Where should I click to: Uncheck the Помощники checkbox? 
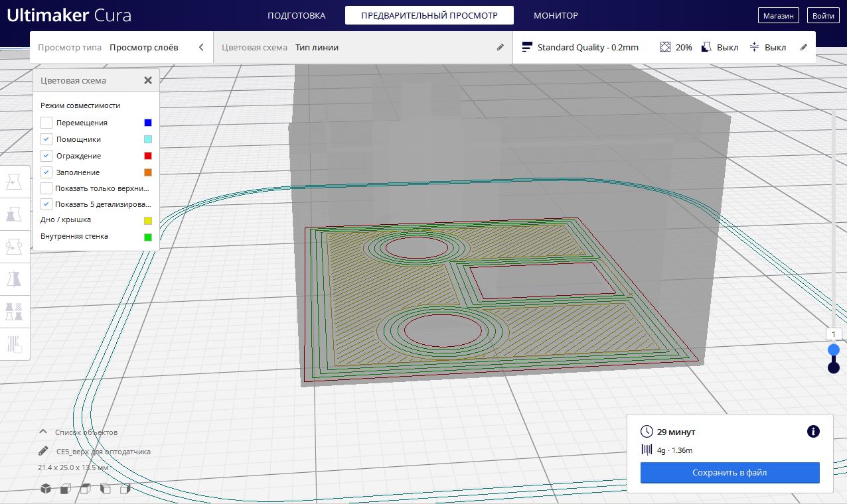click(46, 139)
